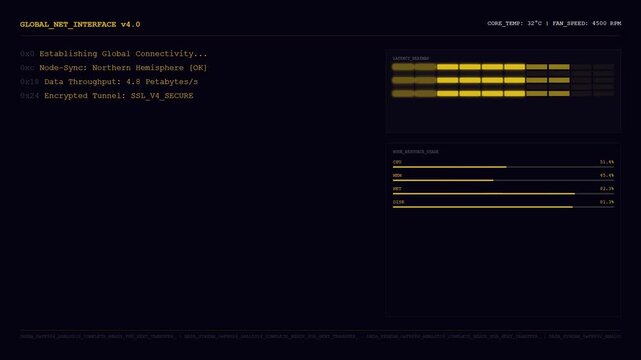Click the node resource usage panel heading

click(x=416, y=152)
